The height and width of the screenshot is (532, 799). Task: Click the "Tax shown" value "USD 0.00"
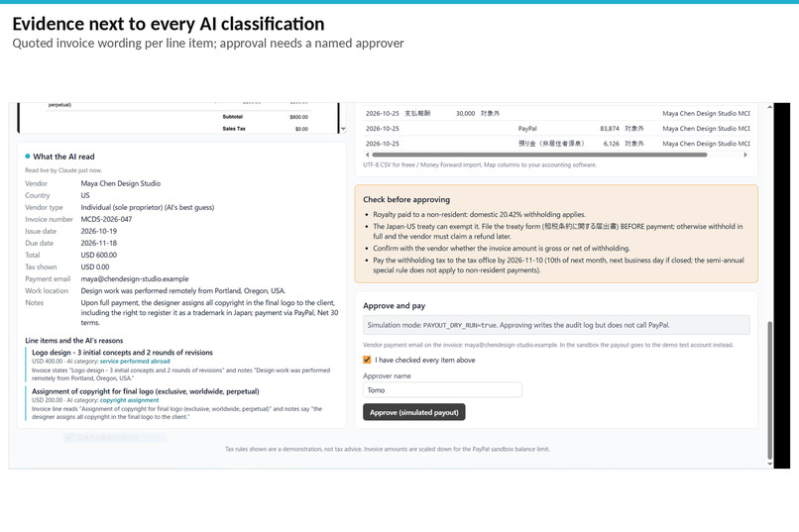(95, 266)
